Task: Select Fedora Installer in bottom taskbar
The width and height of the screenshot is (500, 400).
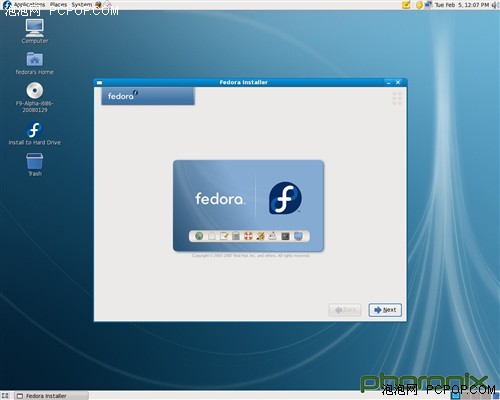Action: (x=52, y=396)
